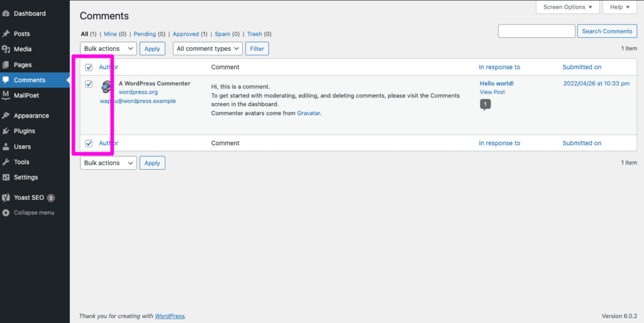This screenshot has height=323, width=644.
Task: Open the All comment types dropdown
Action: pyautogui.click(x=208, y=48)
